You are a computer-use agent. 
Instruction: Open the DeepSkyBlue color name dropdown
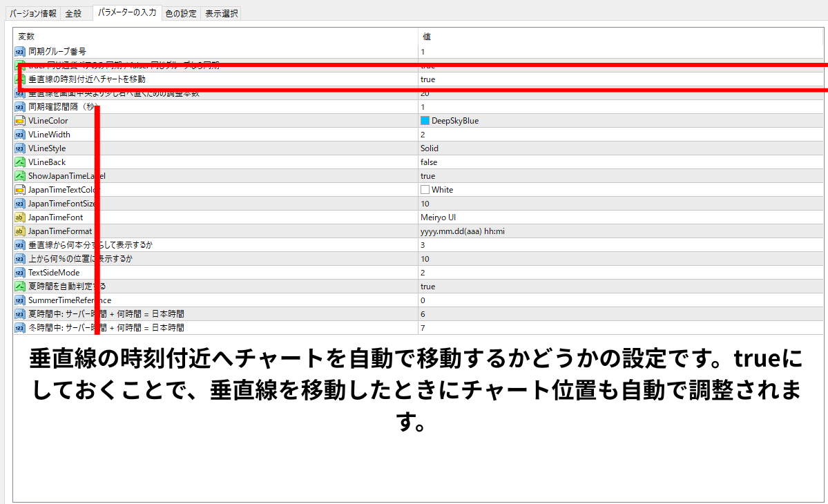click(454, 121)
